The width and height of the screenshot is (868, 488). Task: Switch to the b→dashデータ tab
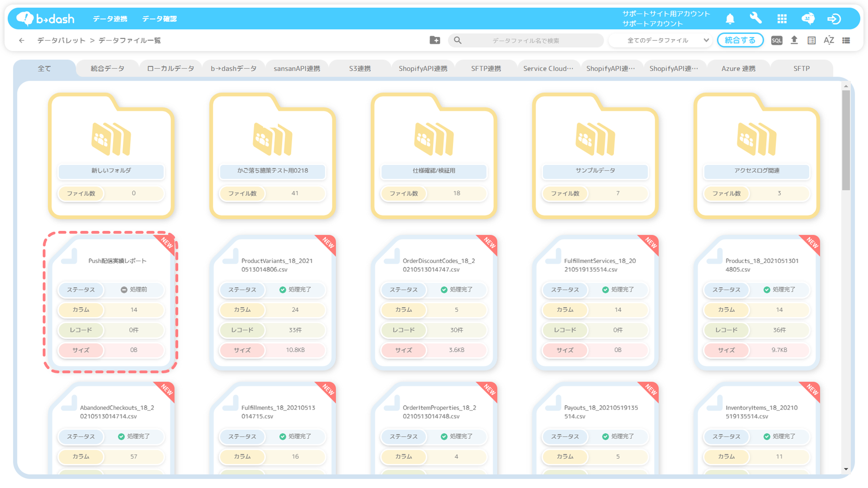(x=233, y=68)
